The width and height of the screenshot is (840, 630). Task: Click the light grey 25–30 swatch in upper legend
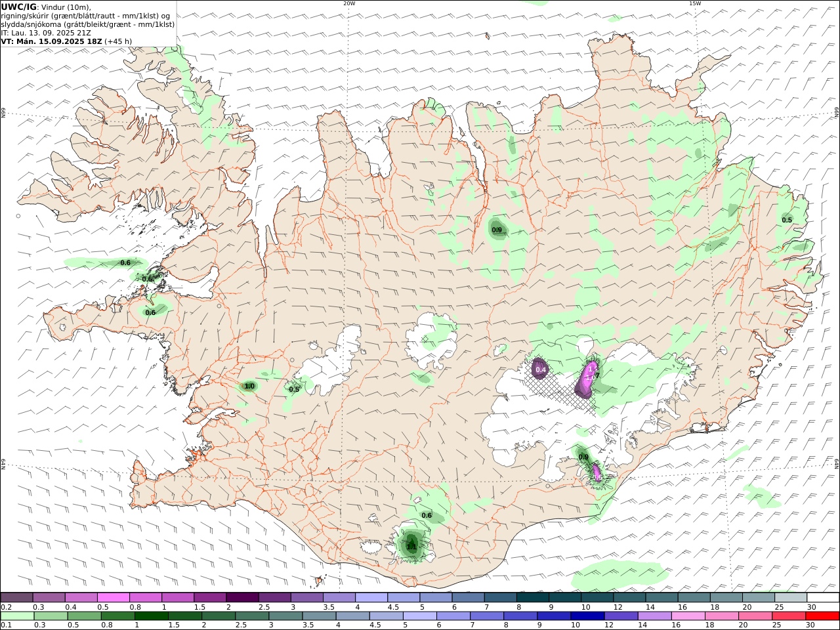pos(791,598)
